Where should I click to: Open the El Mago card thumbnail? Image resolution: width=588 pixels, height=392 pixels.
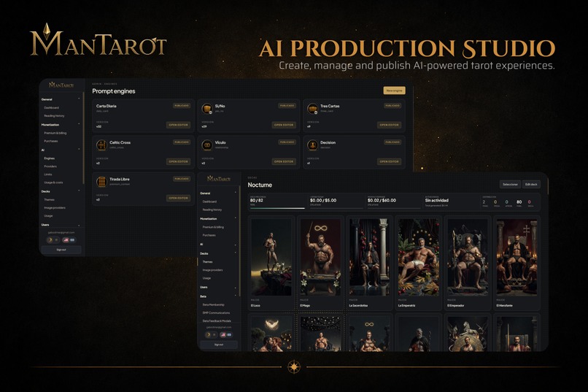pos(320,258)
